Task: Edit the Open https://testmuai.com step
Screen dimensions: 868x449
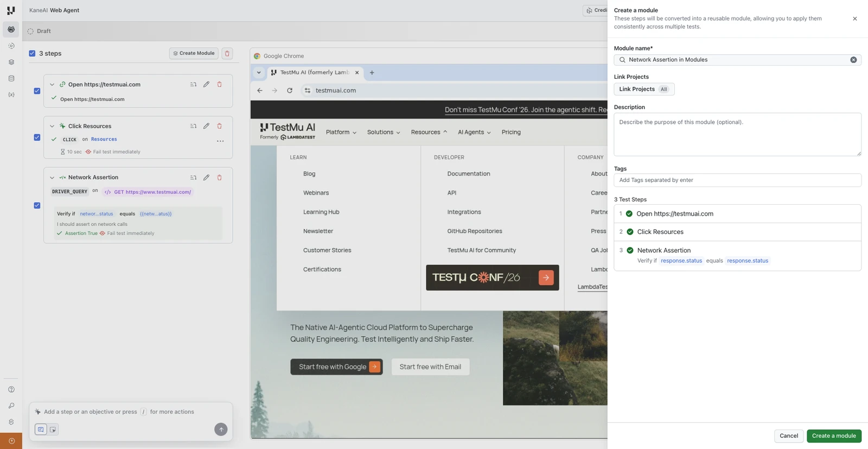Action: 206,84
